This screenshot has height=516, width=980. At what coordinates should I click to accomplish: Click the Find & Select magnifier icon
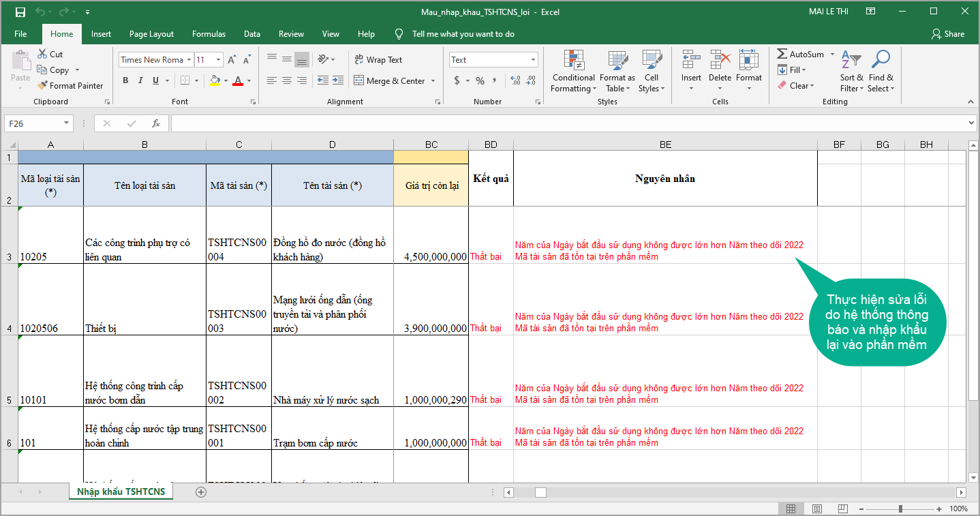point(881,60)
